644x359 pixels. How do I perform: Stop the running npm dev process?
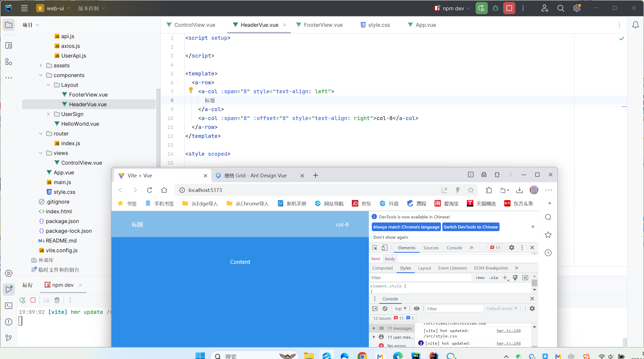point(509,8)
